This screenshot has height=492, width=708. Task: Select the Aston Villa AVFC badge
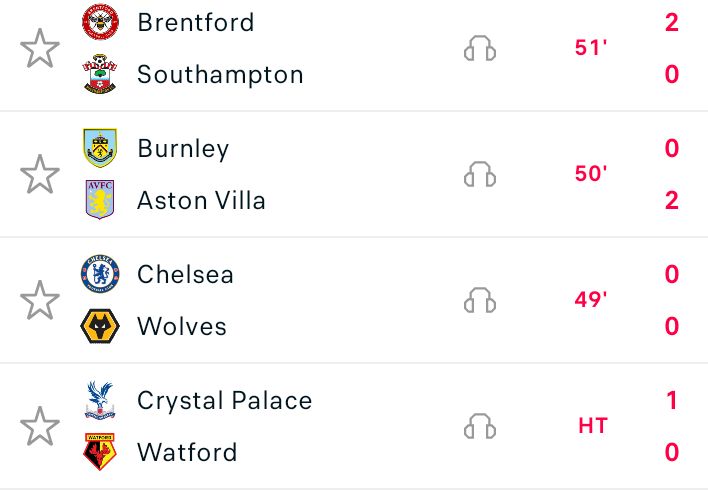pyautogui.click(x=100, y=200)
